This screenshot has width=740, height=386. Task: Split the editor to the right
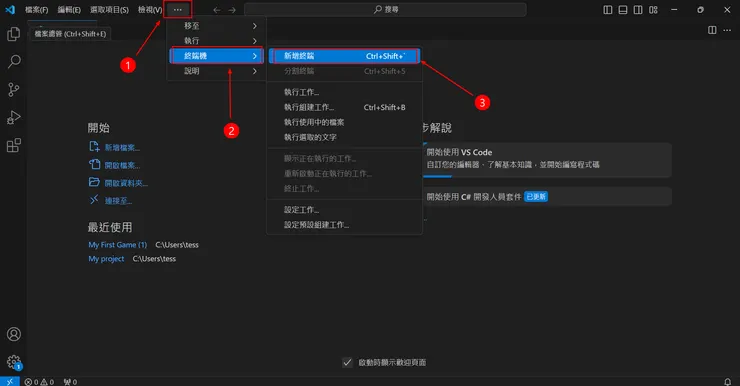[712, 30]
